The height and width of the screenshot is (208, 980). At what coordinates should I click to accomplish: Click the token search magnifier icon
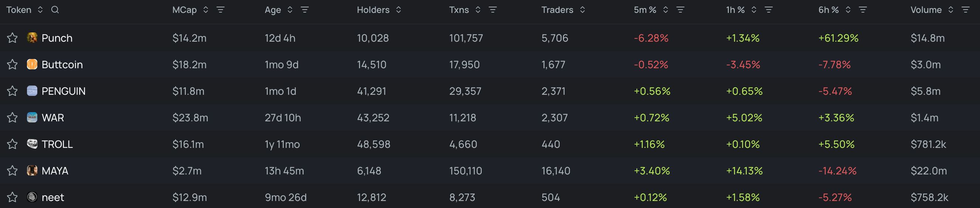coord(55,10)
